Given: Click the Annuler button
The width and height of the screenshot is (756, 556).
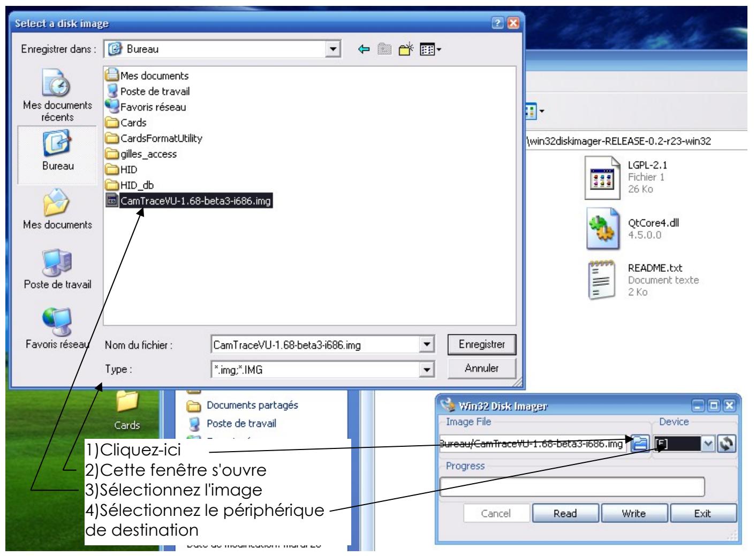Looking at the screenshot, I should 481,368.
